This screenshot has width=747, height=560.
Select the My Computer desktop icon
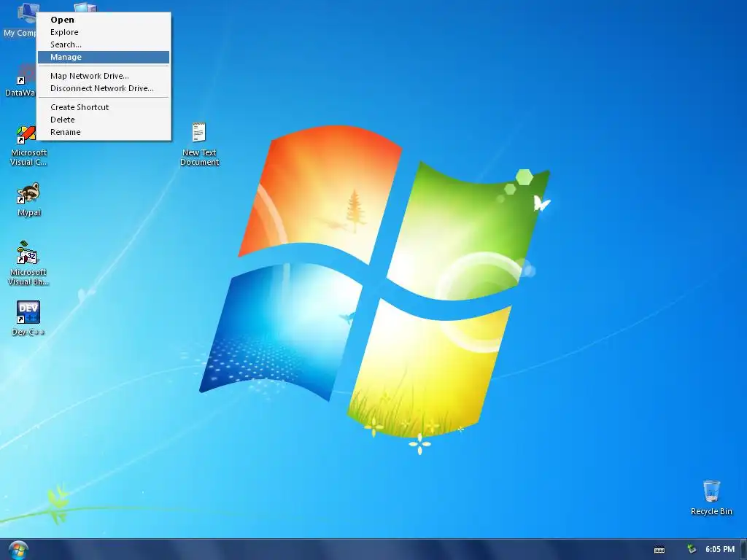pos(27,13)
